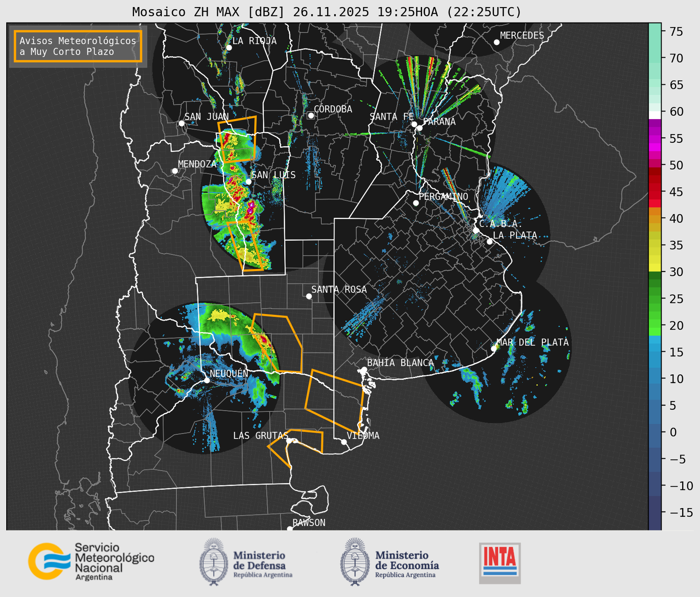Click the PERGAMINO city label
This screenshot has width=700, height=597.
point(444,196)
